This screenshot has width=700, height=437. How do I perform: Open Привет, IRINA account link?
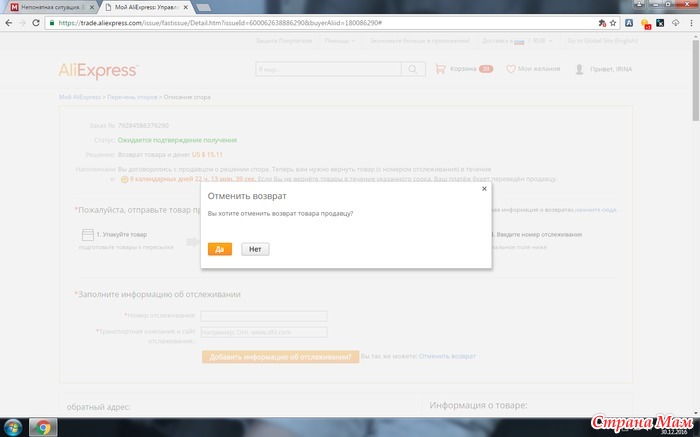(x=611, y=69)
